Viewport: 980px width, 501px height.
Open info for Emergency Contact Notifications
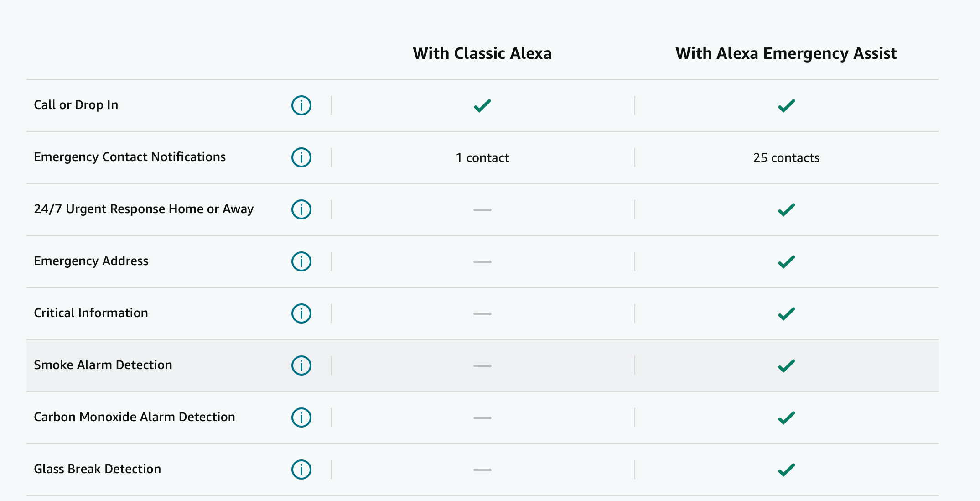tap(301, 157)
